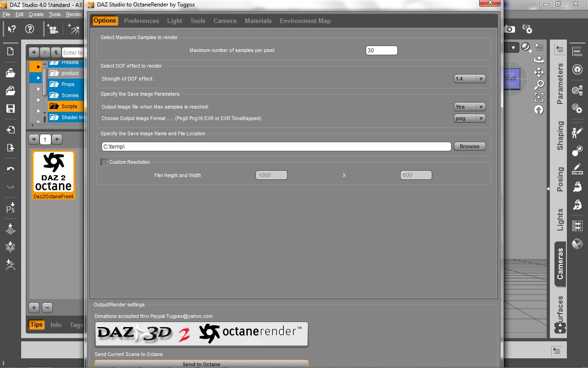
Task: Click the Render camera icon in top toolbar
Action: coord(509,29)
